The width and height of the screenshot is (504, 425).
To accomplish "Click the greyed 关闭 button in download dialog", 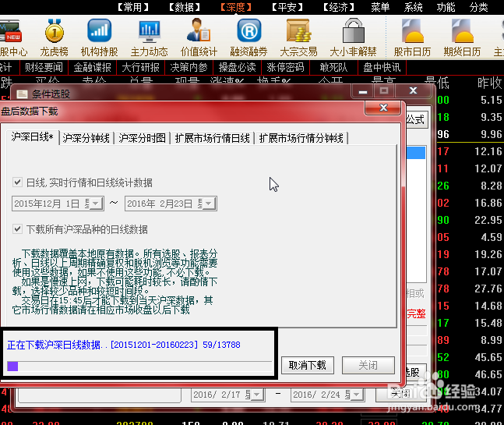I will coord(368,365).
